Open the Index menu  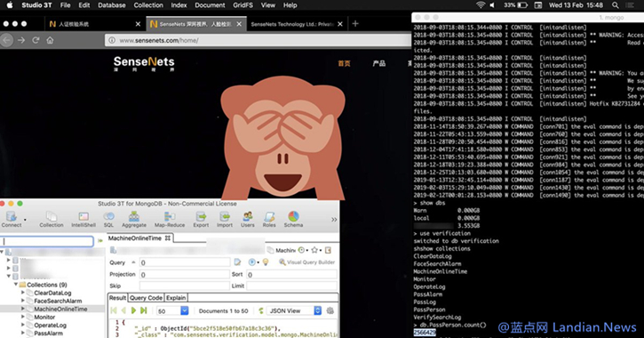pos(179,5)
